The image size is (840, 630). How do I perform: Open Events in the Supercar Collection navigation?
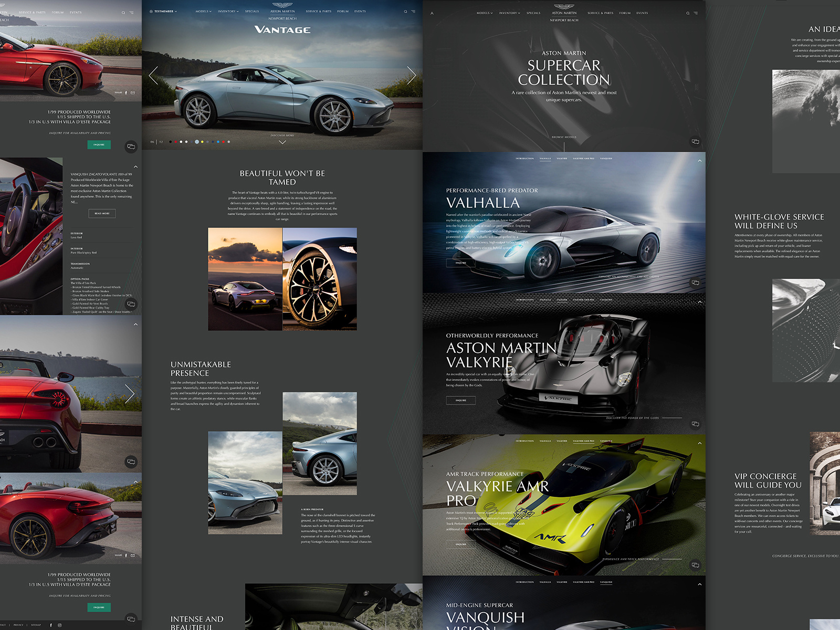642,13
